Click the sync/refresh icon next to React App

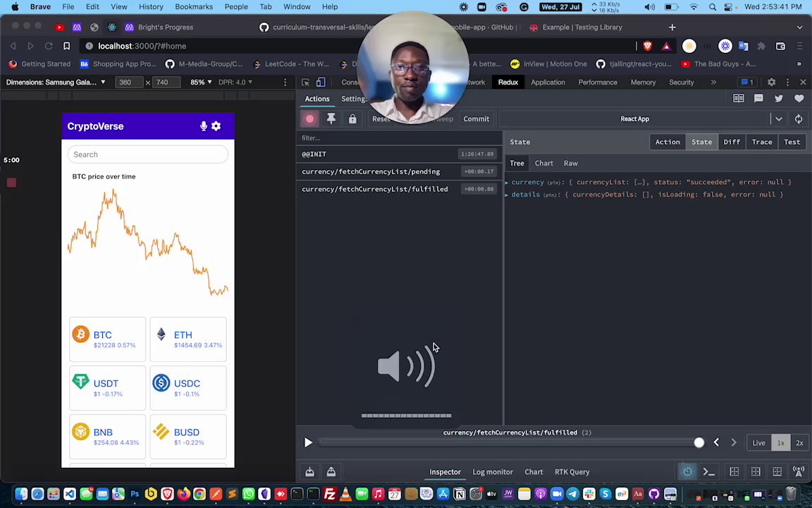coord(799,119)
